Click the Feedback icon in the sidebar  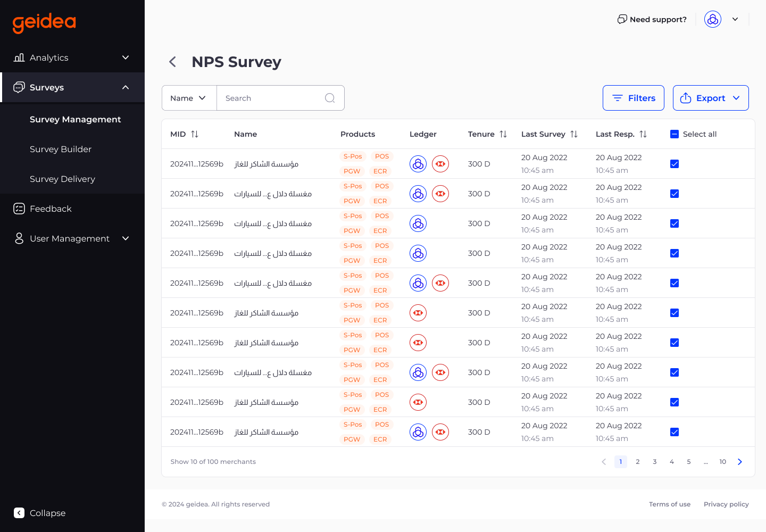19,209
